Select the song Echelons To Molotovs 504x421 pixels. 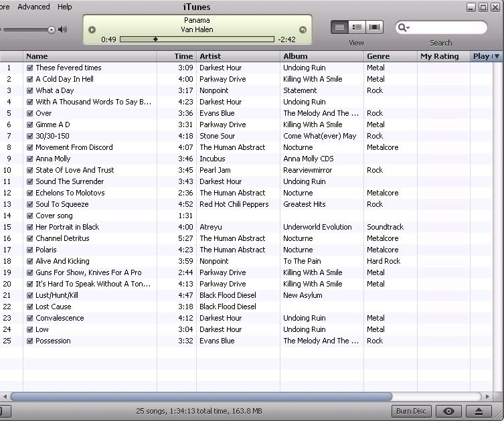coord(70,193)
